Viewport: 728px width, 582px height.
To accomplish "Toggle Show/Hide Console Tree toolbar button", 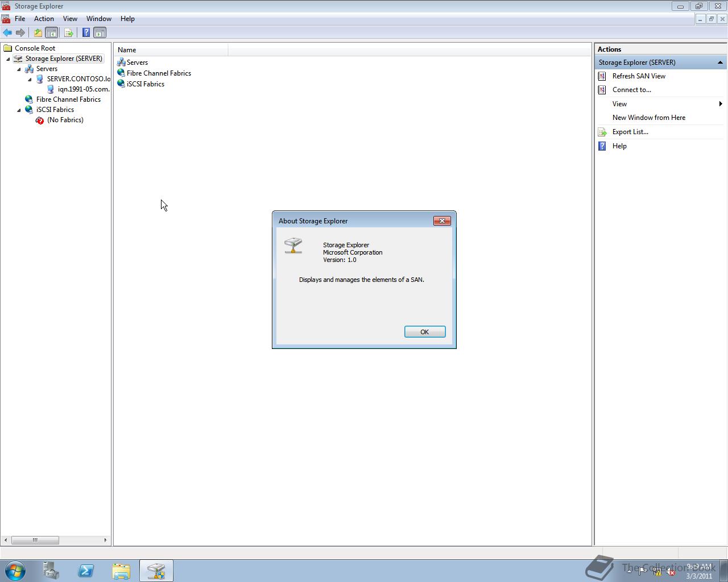I will (52, 32).
